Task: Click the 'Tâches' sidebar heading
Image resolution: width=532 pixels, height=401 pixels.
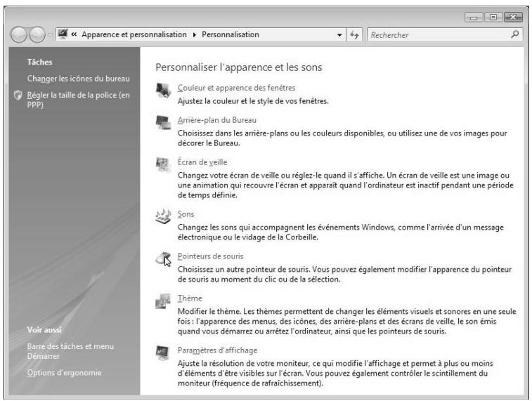Action: click(39, 62)
